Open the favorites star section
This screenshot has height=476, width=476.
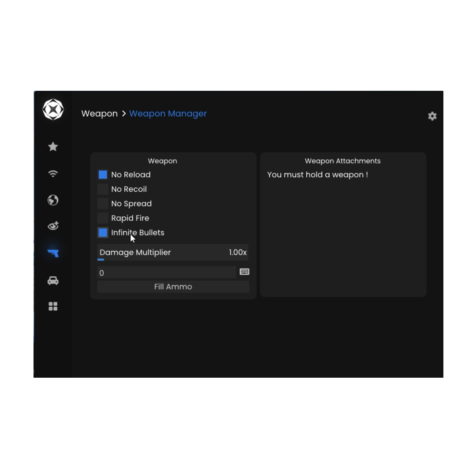tap(53, 147)
